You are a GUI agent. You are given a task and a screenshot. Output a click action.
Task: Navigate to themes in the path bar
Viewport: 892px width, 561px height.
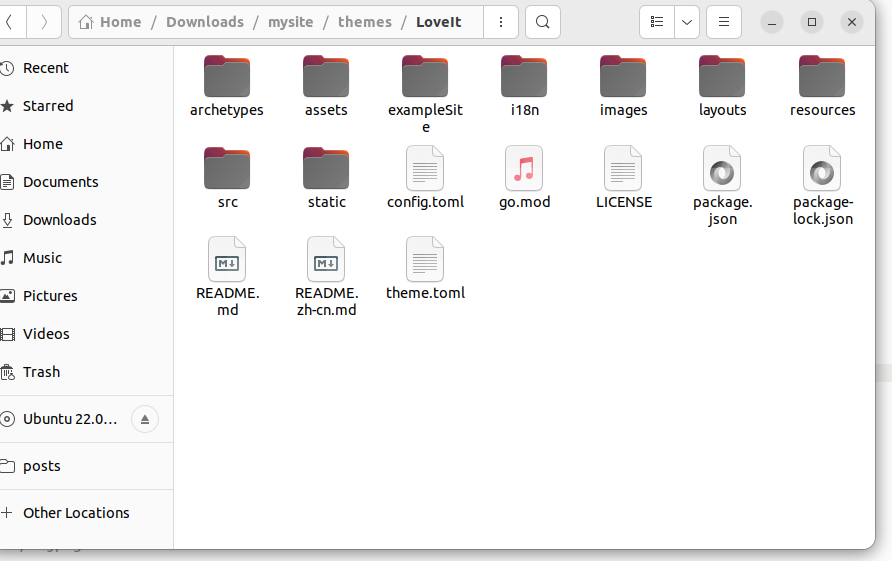click(x=365, y=22)
